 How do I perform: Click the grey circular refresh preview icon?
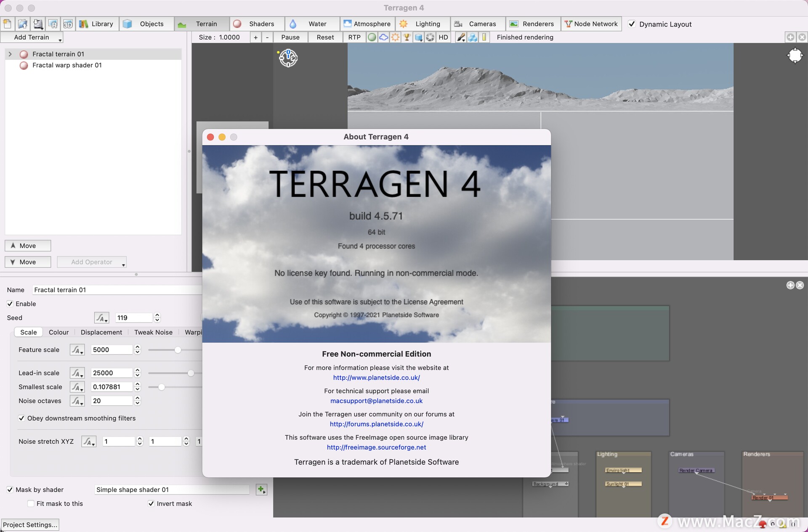pos(430,37)
